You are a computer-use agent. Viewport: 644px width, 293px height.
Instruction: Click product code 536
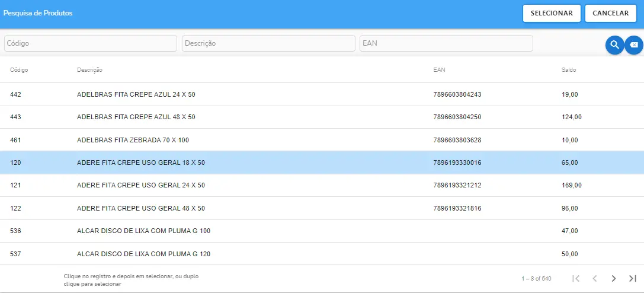(15, 231)
